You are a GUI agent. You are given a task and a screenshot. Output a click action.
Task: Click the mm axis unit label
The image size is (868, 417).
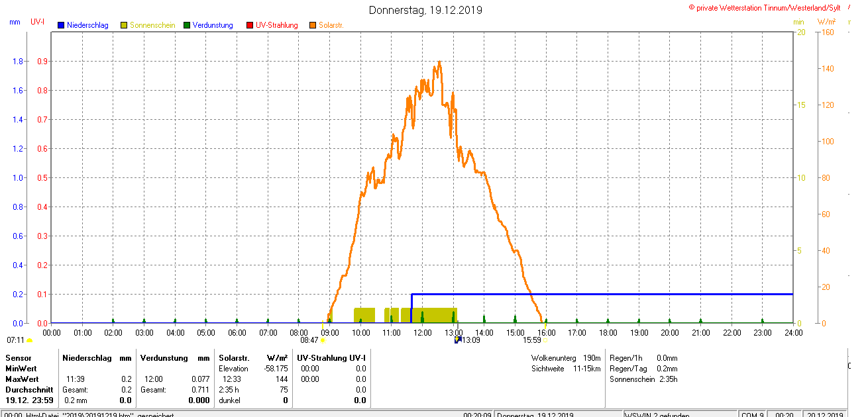coord(15,22)
